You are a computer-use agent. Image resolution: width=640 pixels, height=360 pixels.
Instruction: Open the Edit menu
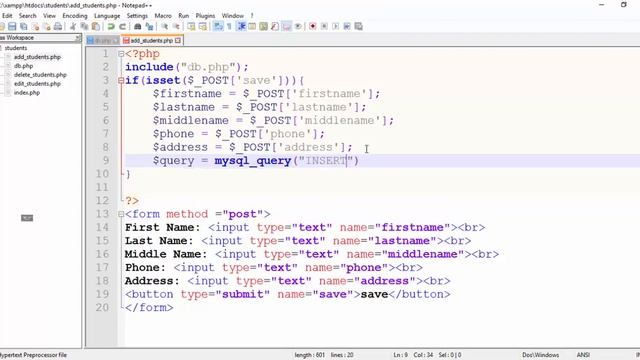click(x=7, y=16)
